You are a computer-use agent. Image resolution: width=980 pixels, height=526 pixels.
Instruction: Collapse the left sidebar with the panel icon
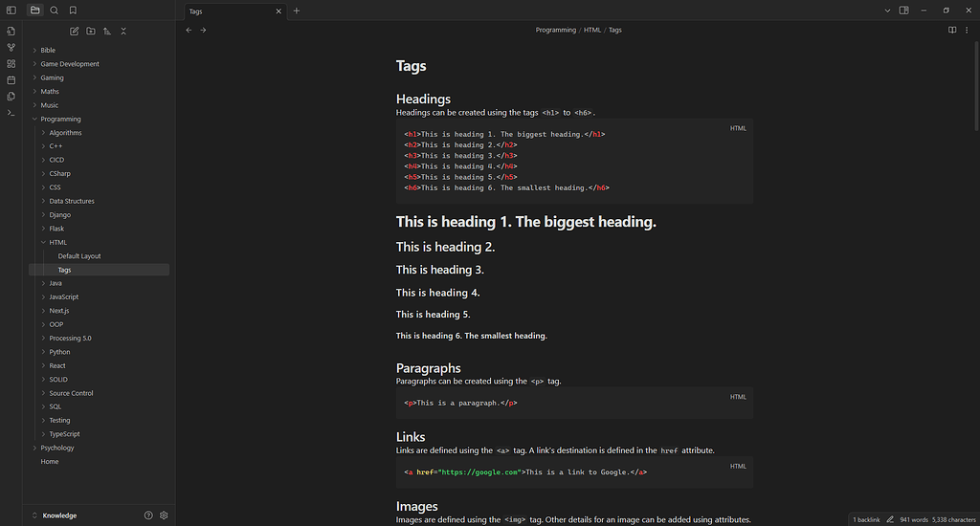[11, 10]
